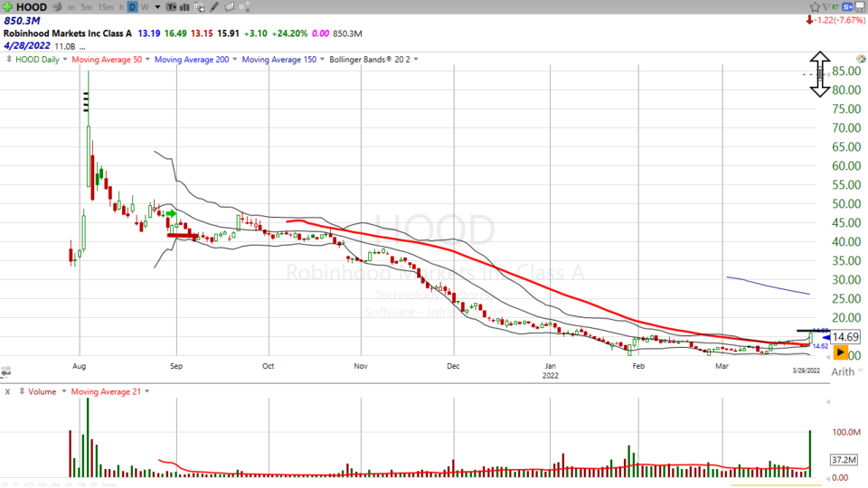This screenshot has height=488, width=868.
Task: Click the Arith scale label
Action: pos(841,371)
